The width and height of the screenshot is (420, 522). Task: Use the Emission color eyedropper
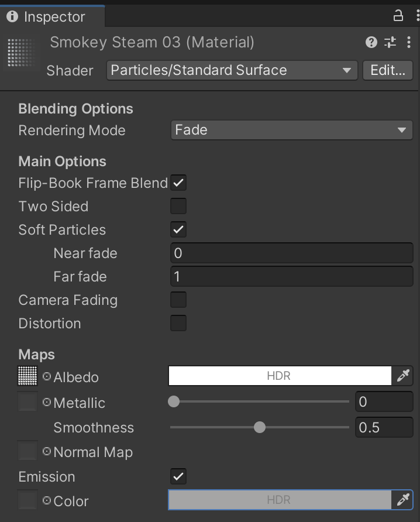click(403, 500)
